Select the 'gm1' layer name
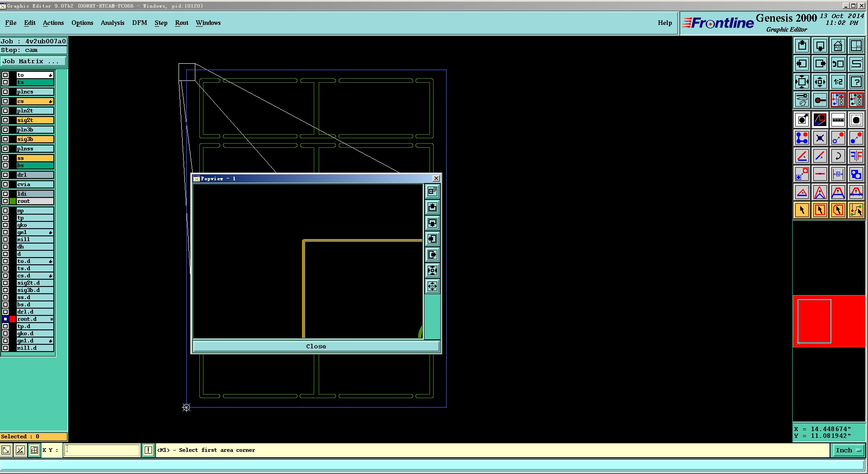 point(35,232)
